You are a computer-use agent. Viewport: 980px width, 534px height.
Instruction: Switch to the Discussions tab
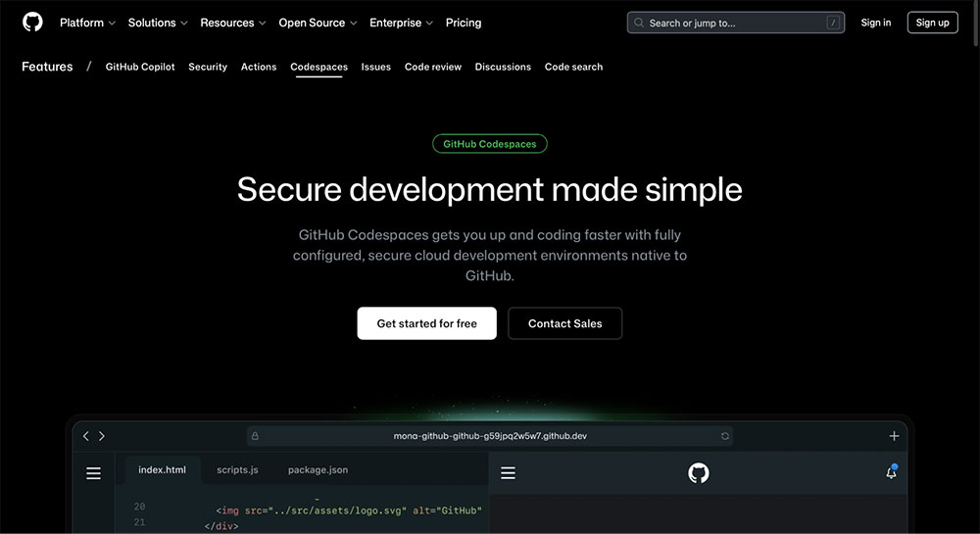(503, 67)
